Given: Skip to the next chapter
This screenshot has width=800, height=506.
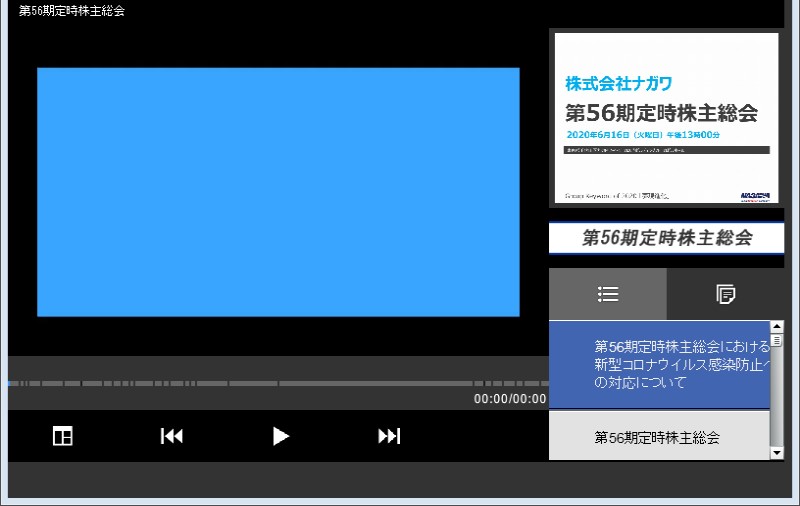Looking at the screenshot, I should 389,436.
